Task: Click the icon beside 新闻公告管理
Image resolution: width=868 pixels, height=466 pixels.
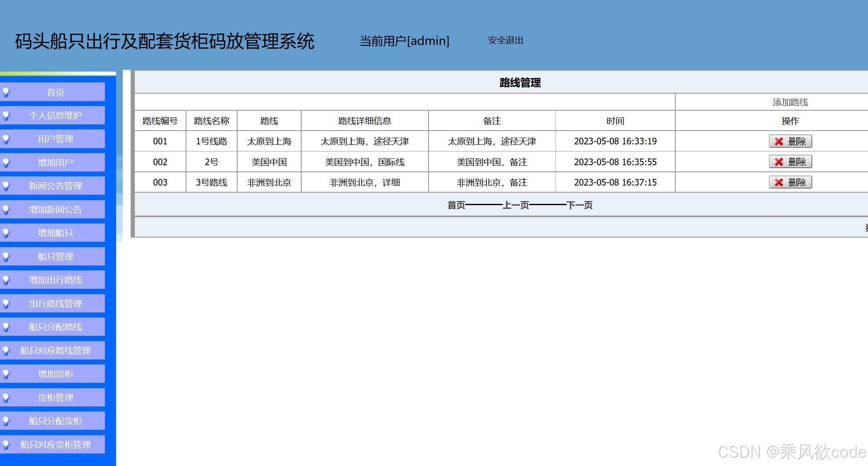Action: pyautogui.click(x=6, y=186)
